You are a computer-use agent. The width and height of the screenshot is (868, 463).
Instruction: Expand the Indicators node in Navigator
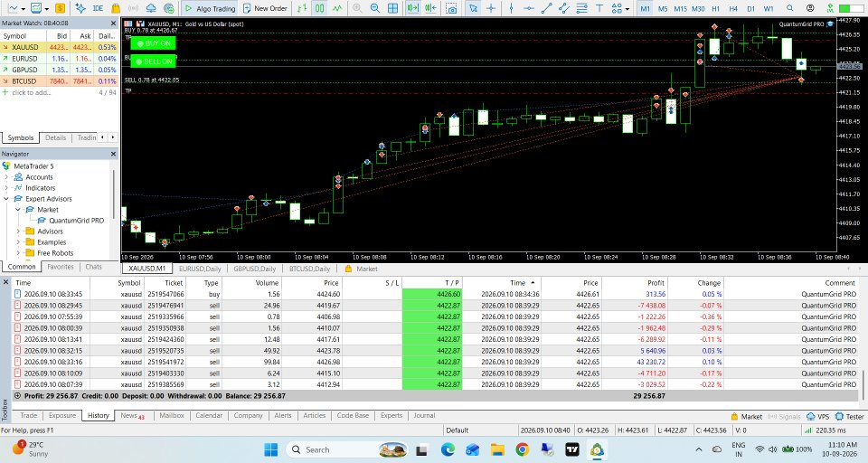pos(6,188)
